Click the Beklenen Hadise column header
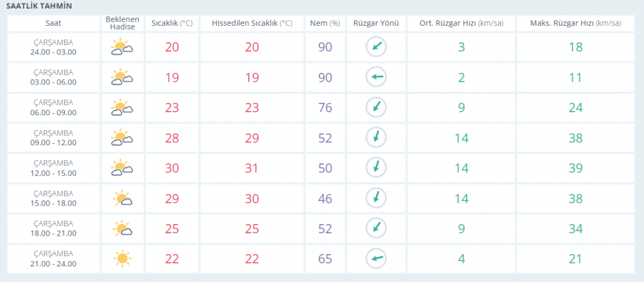Image resolution: width=644 pixels, height=282 pixels. pyautogui.click(x=122, y=24)
